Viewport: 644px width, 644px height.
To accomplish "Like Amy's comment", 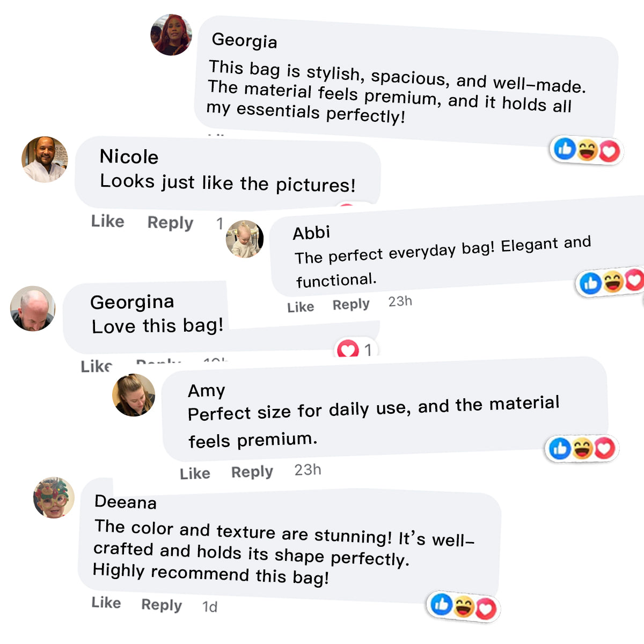I will [195, 473].
